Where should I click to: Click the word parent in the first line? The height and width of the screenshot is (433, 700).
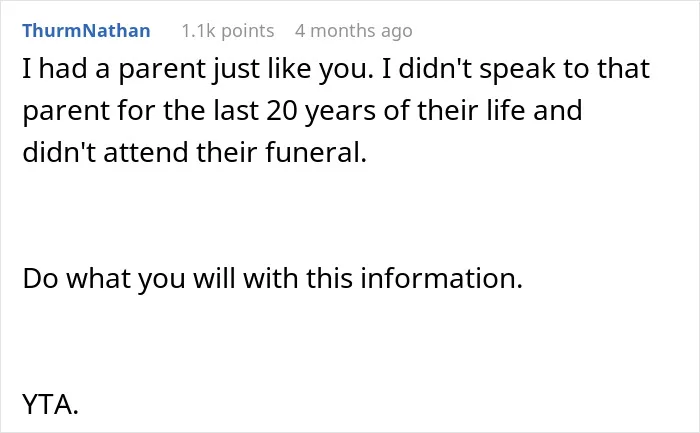click(x=162, y=71)
